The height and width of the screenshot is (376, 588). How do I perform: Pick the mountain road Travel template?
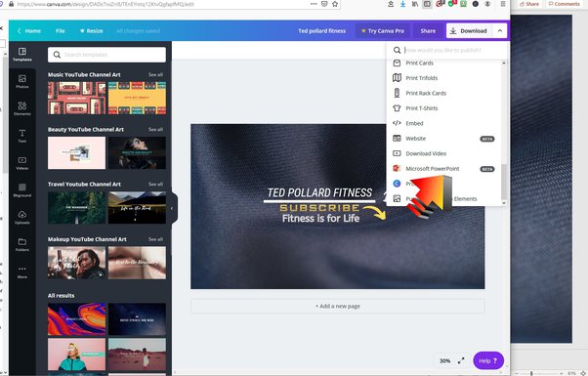tap(137, 208)
